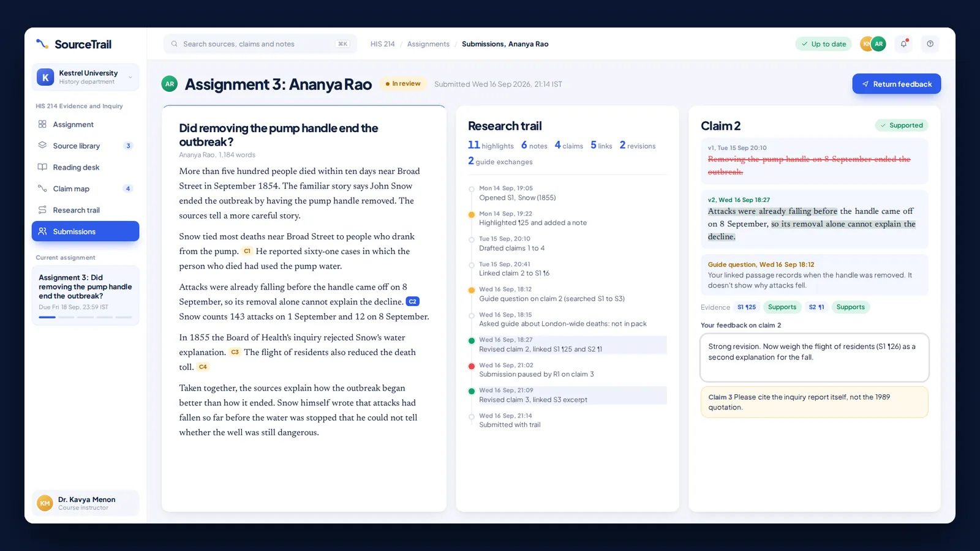Click the C2 claim marker in essay
Image resolution: width=980 pixels, height=551 pixels.
413,301
